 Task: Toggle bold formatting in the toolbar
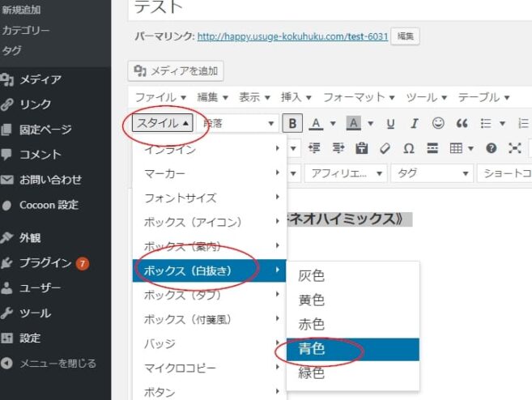click(292, 123)
